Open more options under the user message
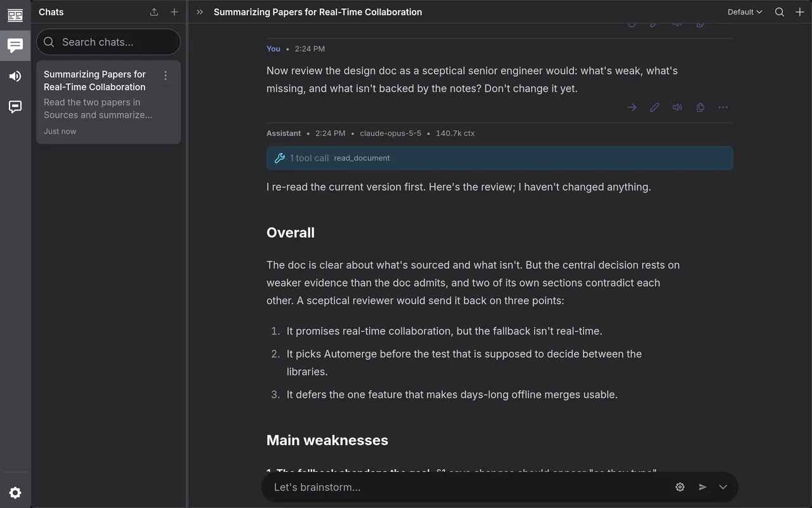The width and height of the screenshot is (812, 508). (723, 107)
